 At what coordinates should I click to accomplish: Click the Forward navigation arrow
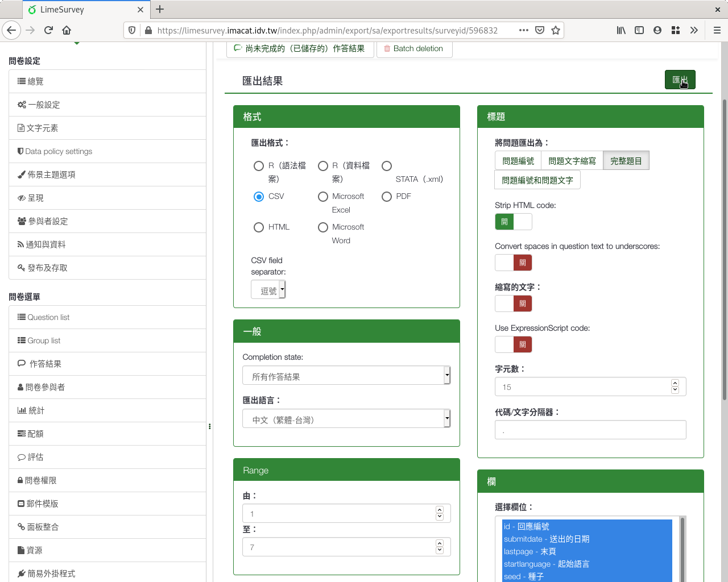tap(30, 30)
